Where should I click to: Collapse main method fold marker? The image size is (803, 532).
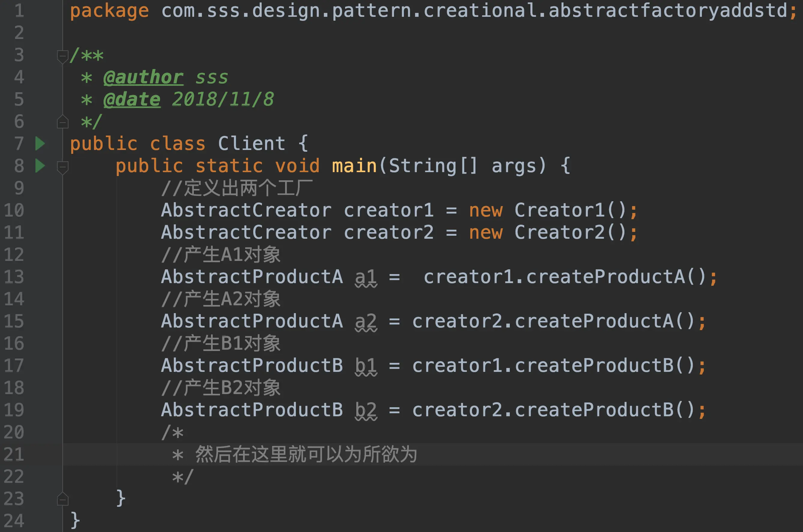(62, 167)
